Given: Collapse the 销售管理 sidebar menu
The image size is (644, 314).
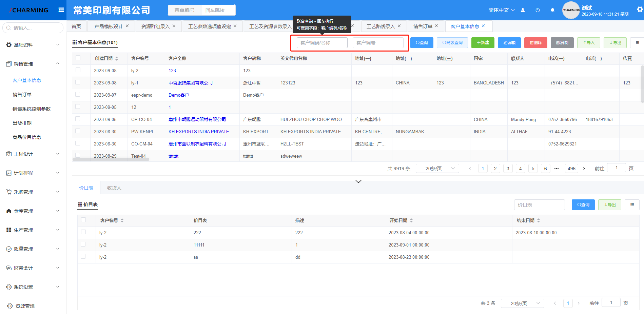Looking at the screenshot, I should tap(33, 64).
